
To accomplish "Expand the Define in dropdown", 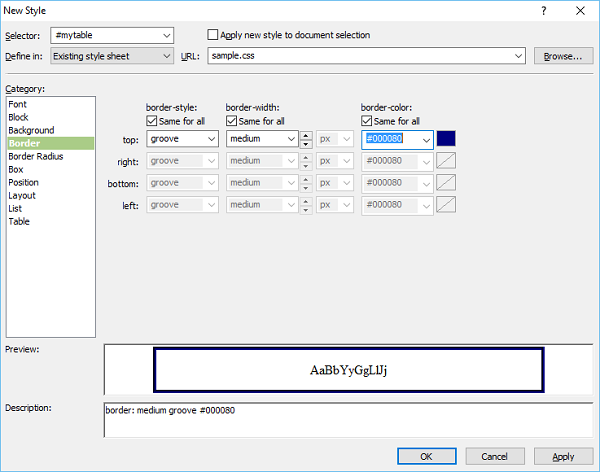I will point(112,56).
